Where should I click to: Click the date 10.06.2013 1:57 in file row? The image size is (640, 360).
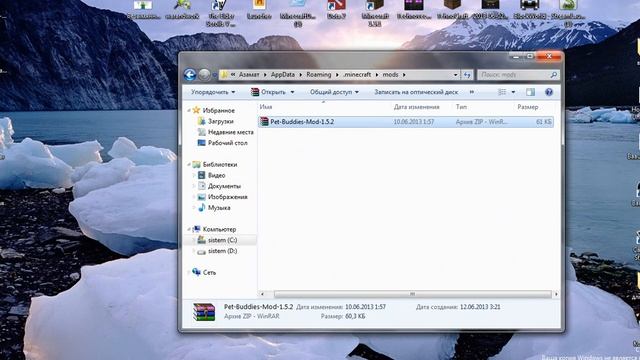point(413,122)
